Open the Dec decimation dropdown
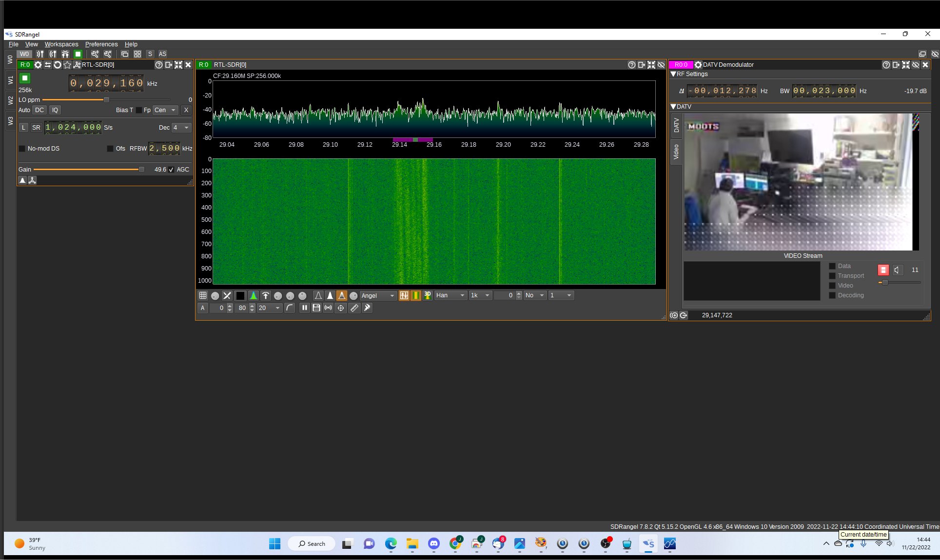 click(181, 128)
